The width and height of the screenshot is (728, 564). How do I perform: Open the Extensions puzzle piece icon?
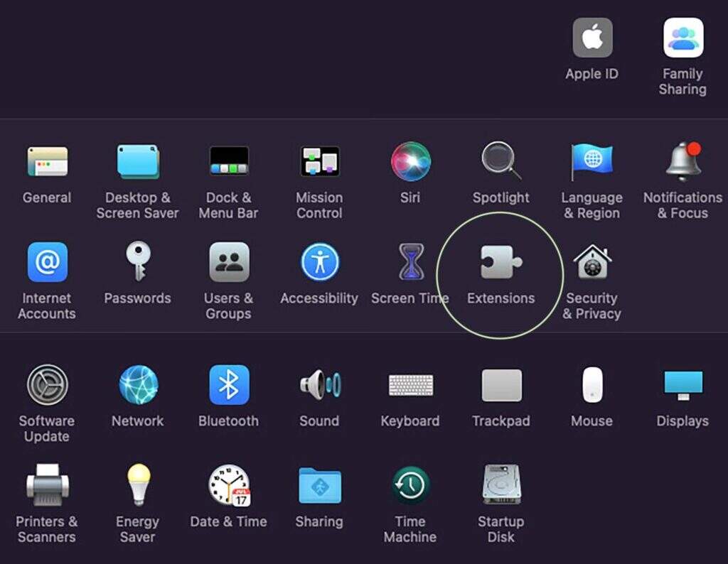coord(501,262)
